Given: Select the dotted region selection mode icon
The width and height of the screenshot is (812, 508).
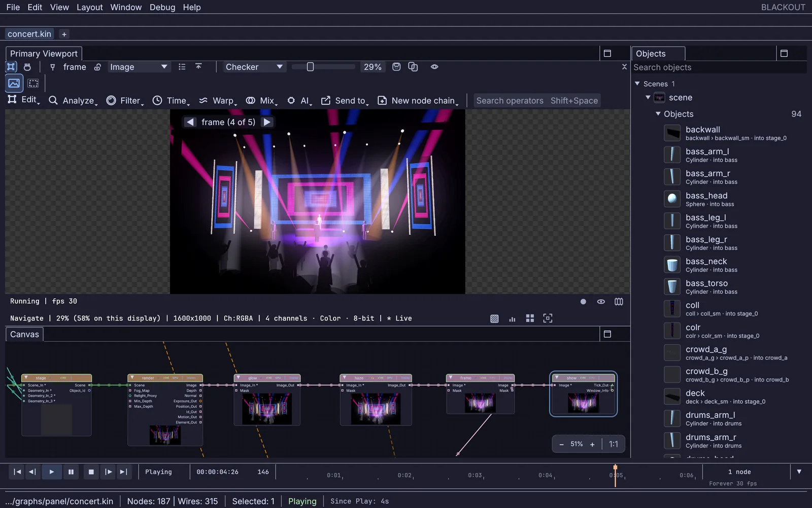Looking at the screenshot, I should tap(33, 83).
